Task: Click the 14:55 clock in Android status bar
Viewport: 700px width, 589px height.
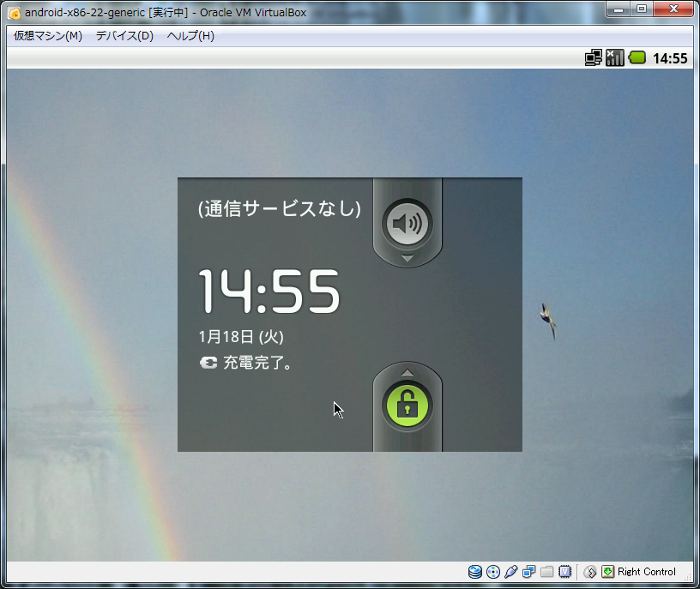Action: (670, 58)
